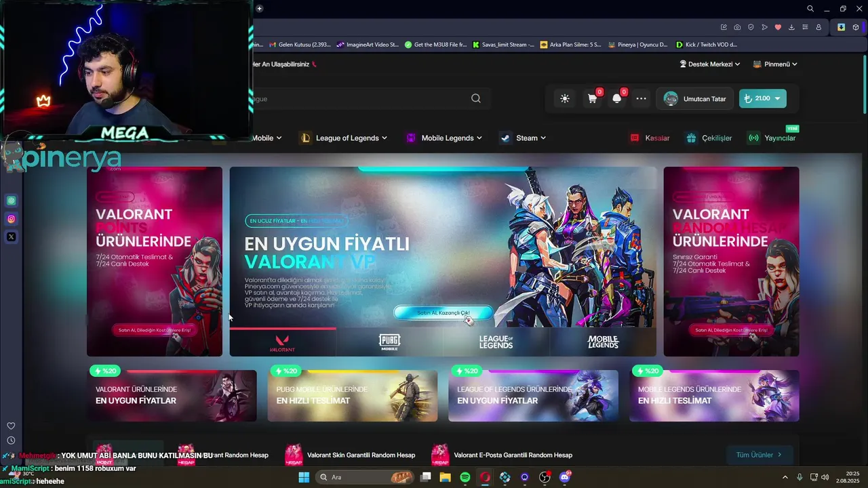Toggle the light/dark theme sun icon
The height and width of the screenshot is (488, 868).
pyautogui.click(x=565, y=99)
